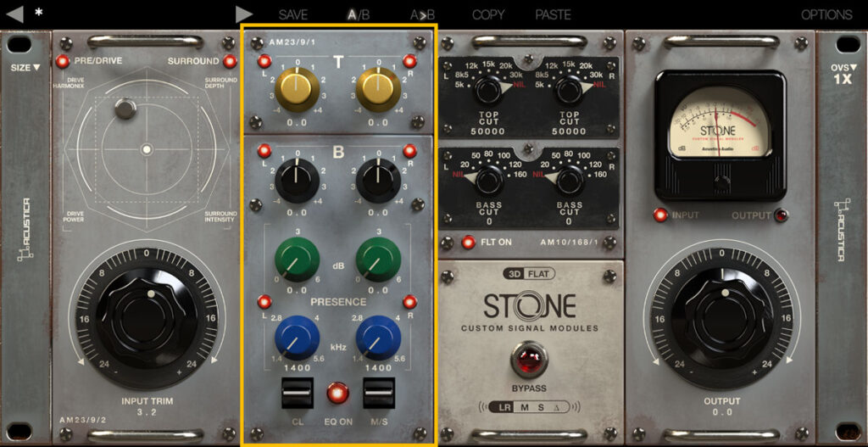Select the delta (Δ) channel mode
The height and width of the screenshot is (447, 868).
pyautogui.click(x=558, y=408)
